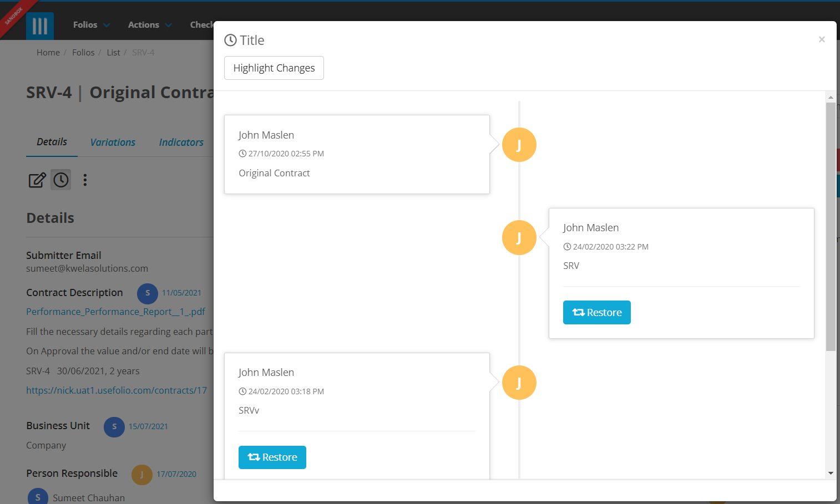Open the nick.uat1.usefolio.com contracts link
Image resolution: width=840 pixels, height=504 pixels.
pyautogui.click(x=117, y=390)
